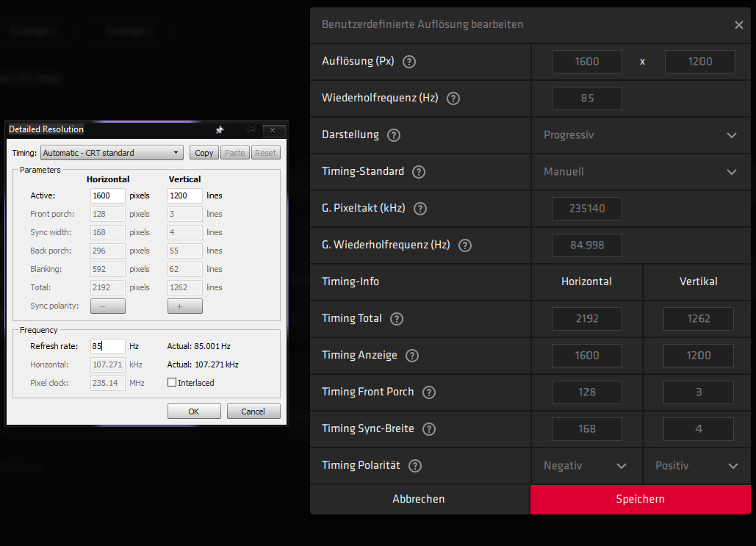The height and width of the screenshot is (546, 756).
Task: Click the pin icon in Detailed Resolution title bar
Action: coord(220,129)
